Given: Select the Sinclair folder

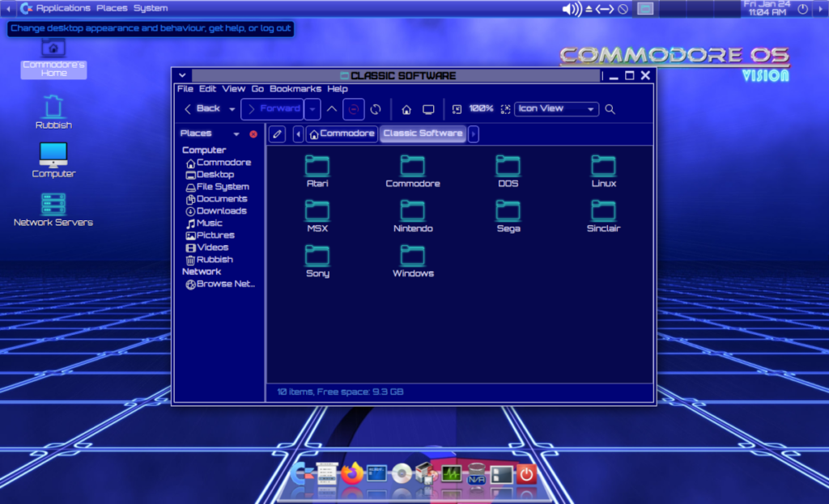Looking at the screenshot, I should (603, 215).
